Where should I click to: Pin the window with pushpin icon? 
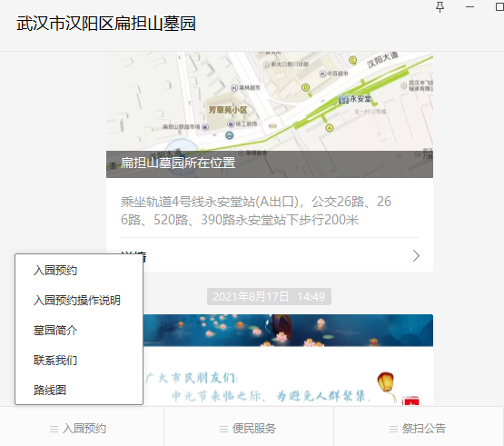440,6
